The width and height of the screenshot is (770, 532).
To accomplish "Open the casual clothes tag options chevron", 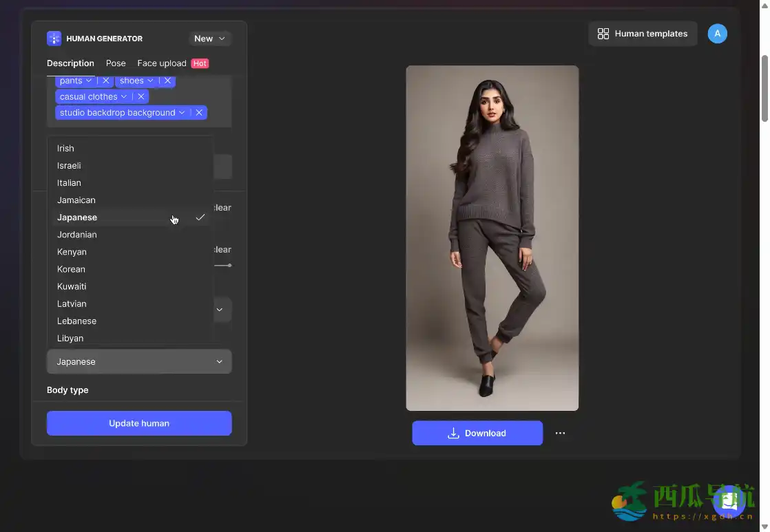I will [x=124, y=96].
